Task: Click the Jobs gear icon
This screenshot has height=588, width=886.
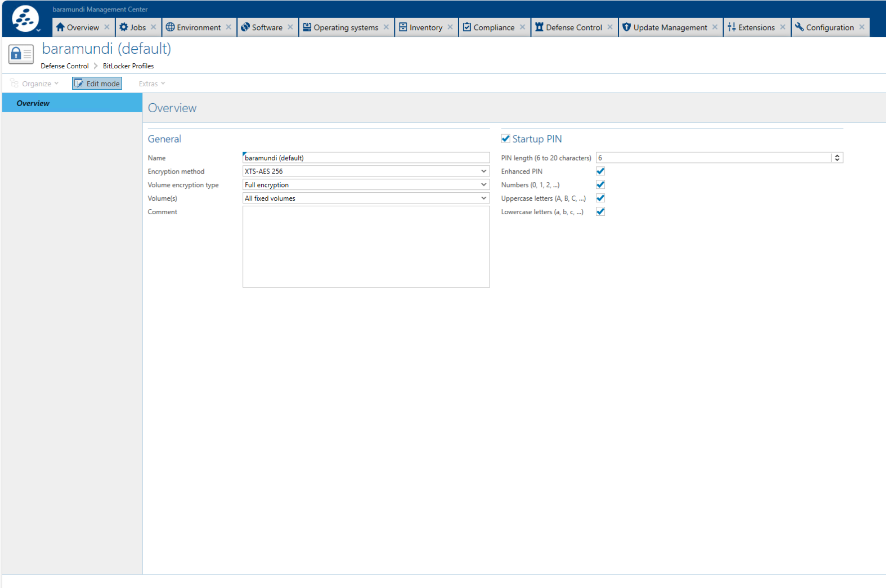Action: click(x=124, y=27)
